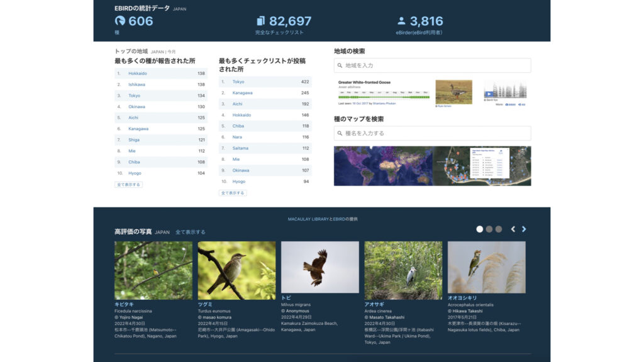Click the Greater White-fronted Goose frequency bar chart
This screenshot has width=644, height=362.
(384, 96)
